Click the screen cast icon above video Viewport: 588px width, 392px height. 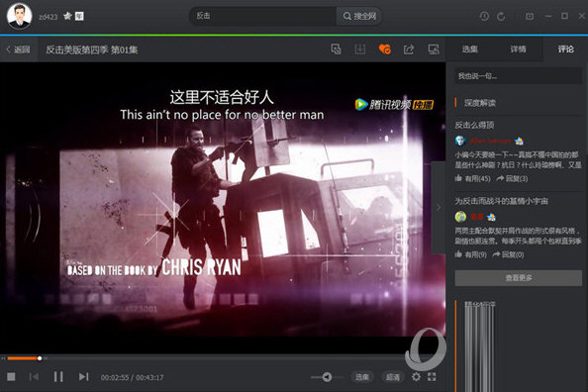pos(434,49)
